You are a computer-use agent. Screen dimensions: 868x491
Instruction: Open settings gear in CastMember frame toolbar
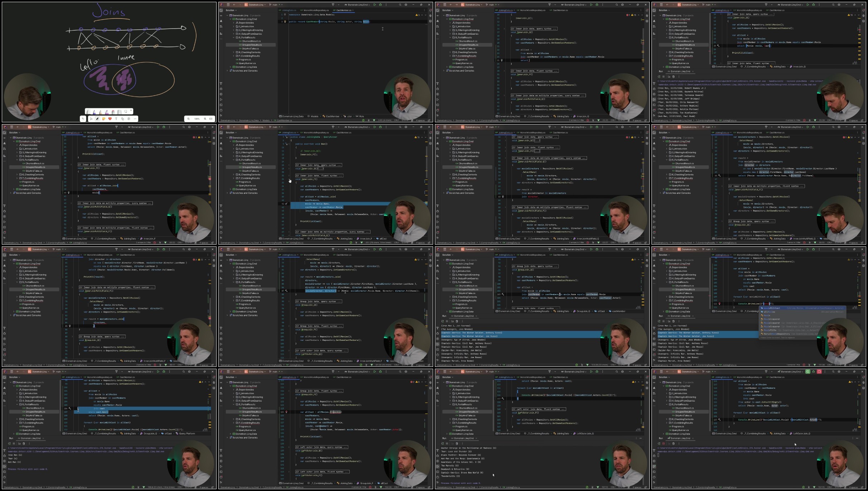pyautogui.click(x=406, y=5)
